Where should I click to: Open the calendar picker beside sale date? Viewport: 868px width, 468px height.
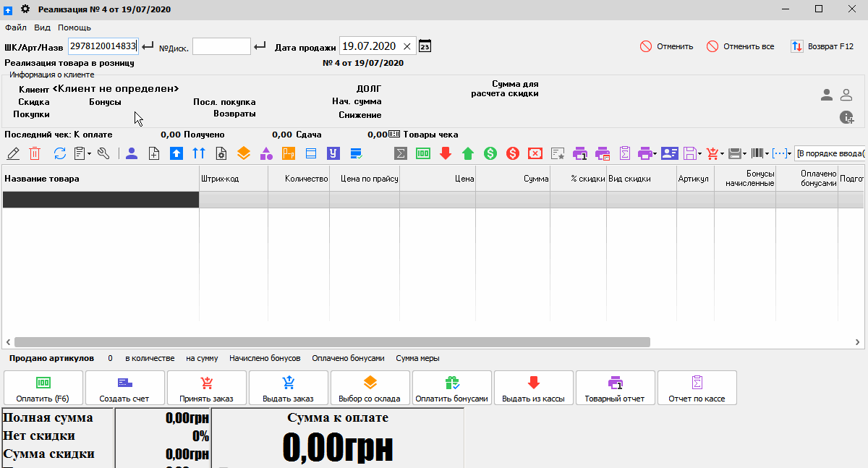(425, 46)
